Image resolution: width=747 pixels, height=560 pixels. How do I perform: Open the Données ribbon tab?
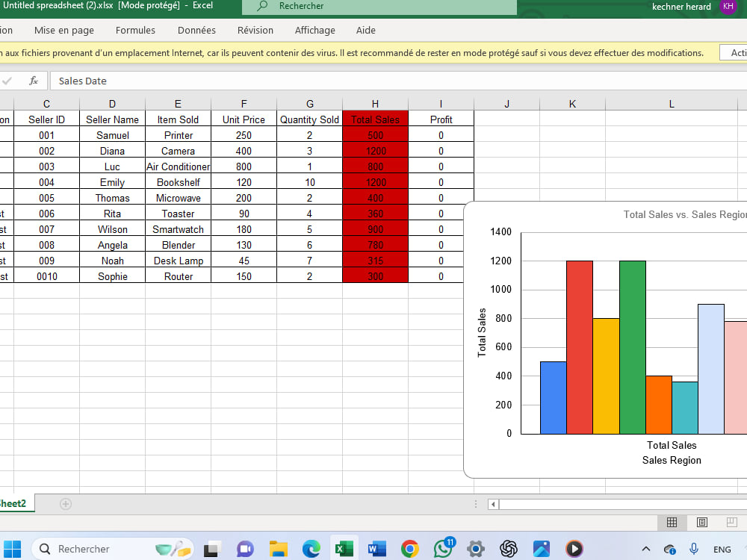click(196, 30)
